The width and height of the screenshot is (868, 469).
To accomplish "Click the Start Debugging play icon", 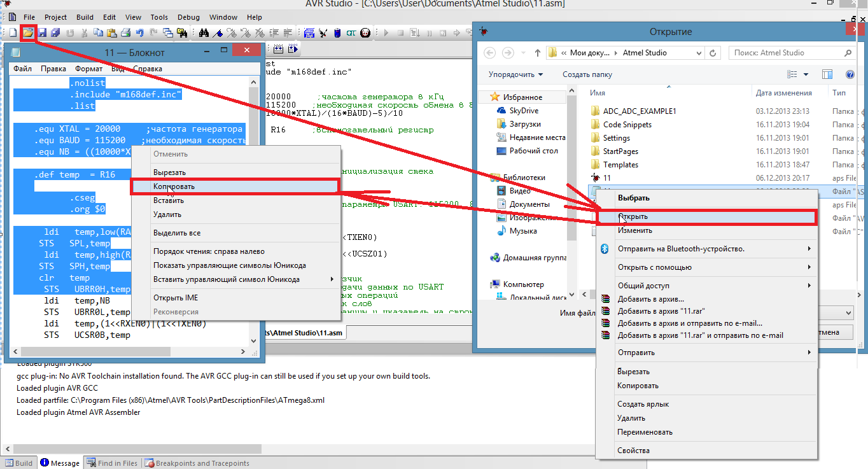I will [x=386, y=32].
